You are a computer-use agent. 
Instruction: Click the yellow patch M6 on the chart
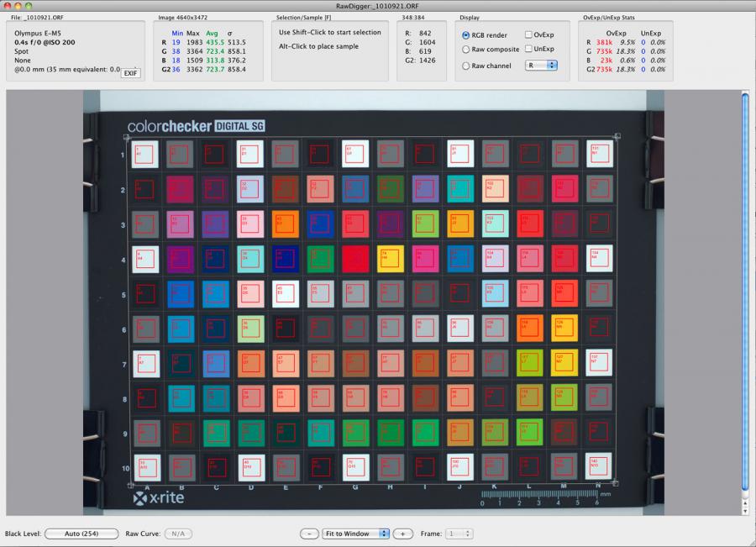[x=564, y=328]
